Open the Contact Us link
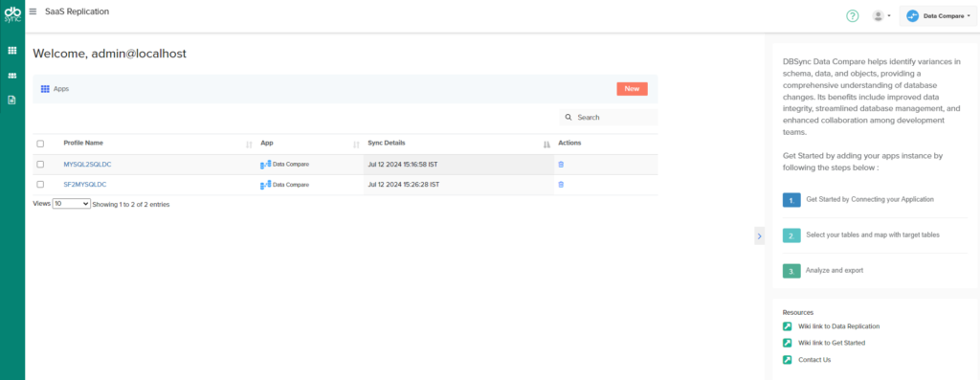Viewport: 980px width, 380px height. point(814,359)
